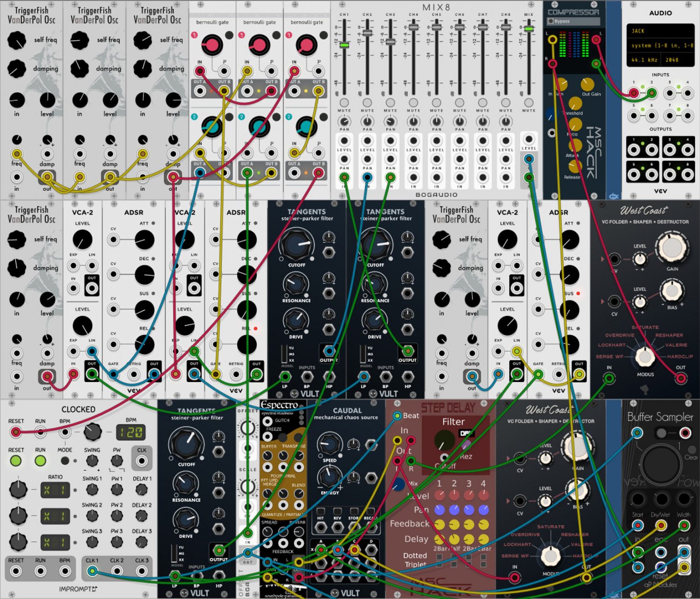Image resolution: width=700 pixels, height=599 pixels.
Task: Toggle the green RUN button on Clocked
Action: tap(41, 461)
